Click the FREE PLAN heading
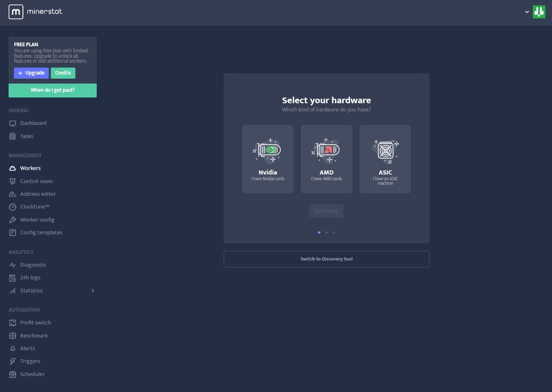Viewport: 552px width, 392px height. (x=26, y=45)
